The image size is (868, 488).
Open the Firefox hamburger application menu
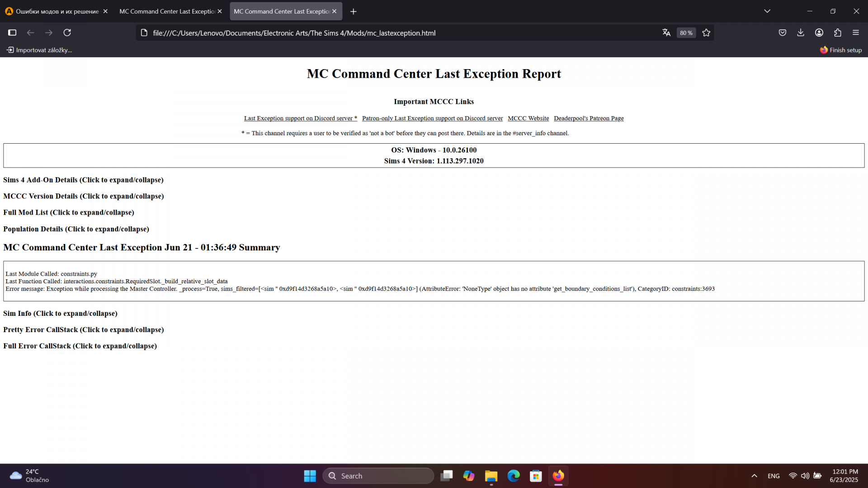pyautogui.click(x=856, y=33)
